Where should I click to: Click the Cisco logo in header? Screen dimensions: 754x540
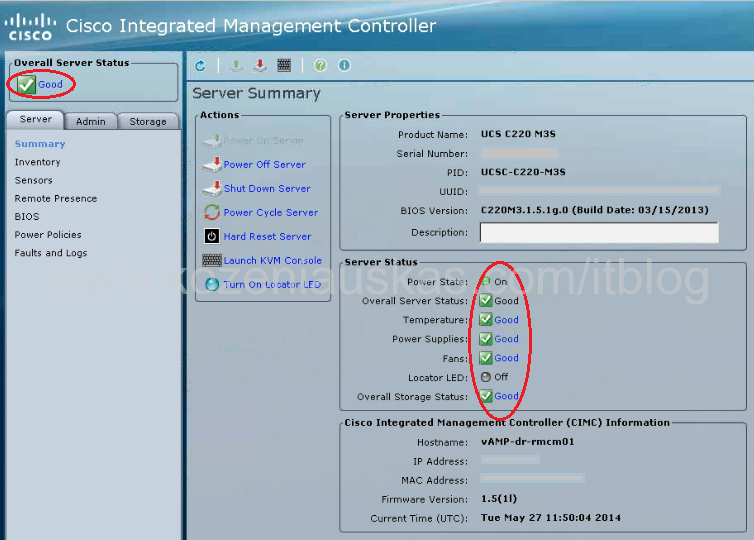[x=30, y=27]
